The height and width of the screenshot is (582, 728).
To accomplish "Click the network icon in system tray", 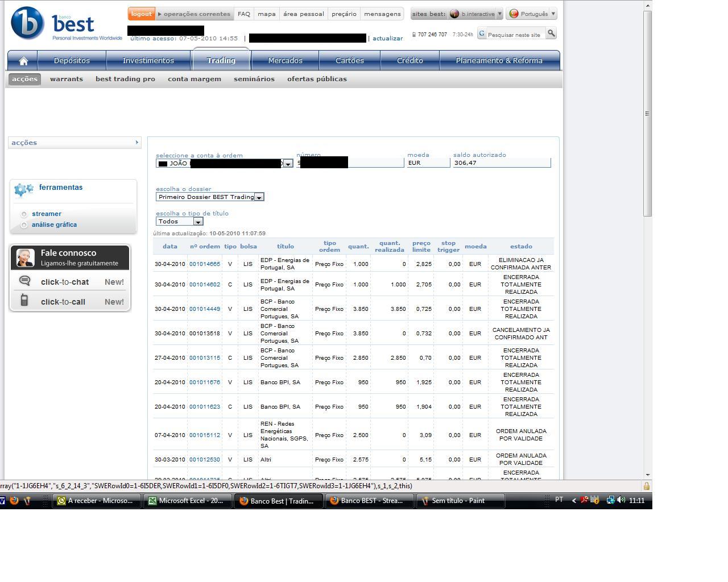I will [x=610, y=500].
